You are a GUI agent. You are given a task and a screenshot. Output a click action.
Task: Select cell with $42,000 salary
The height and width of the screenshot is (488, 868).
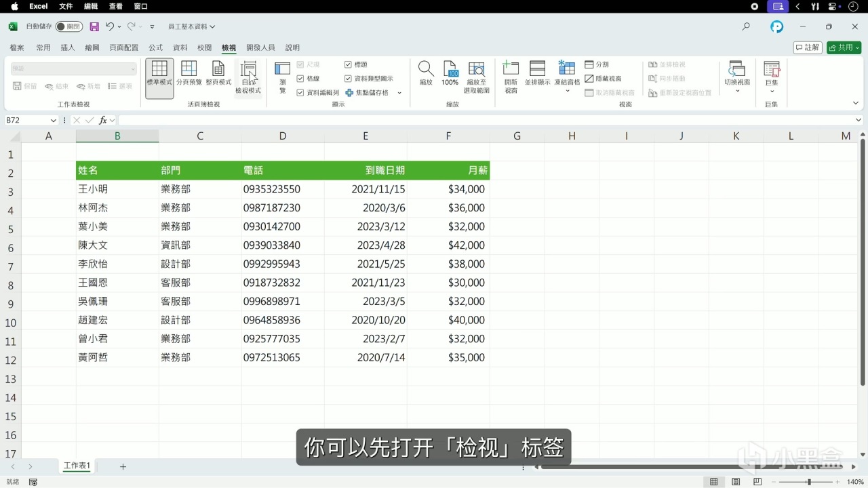[448, 245]
